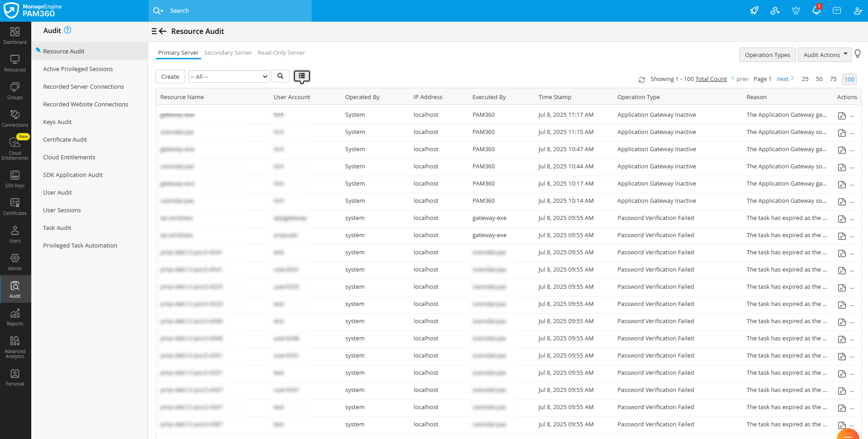Screen dimensions: 868x439
Task: Show 100 rows per page
Action: point(849,79)
